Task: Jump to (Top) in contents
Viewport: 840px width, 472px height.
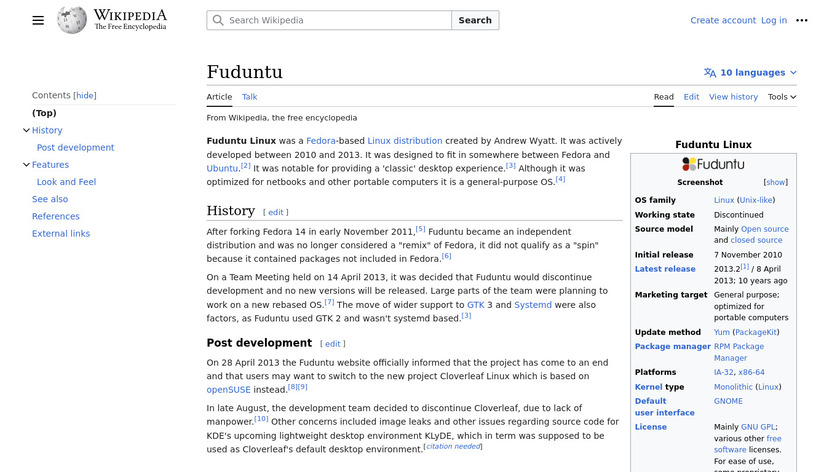Action: tap(44, 113)
